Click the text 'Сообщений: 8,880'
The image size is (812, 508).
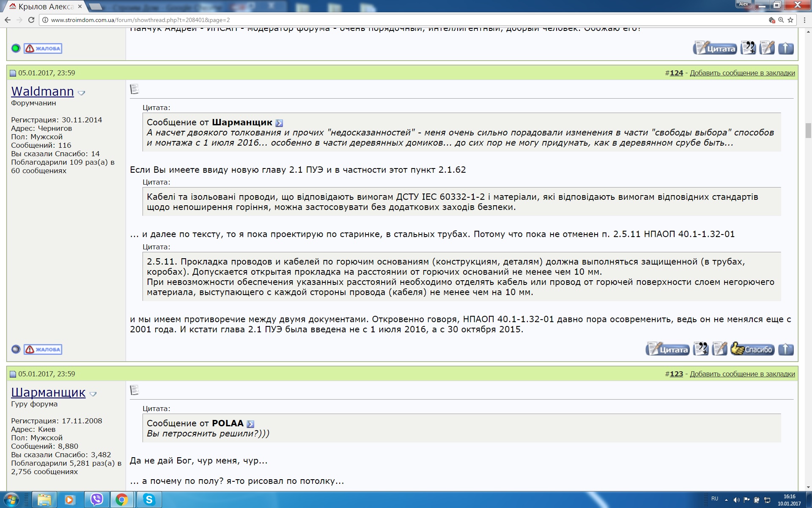point(44,446)
